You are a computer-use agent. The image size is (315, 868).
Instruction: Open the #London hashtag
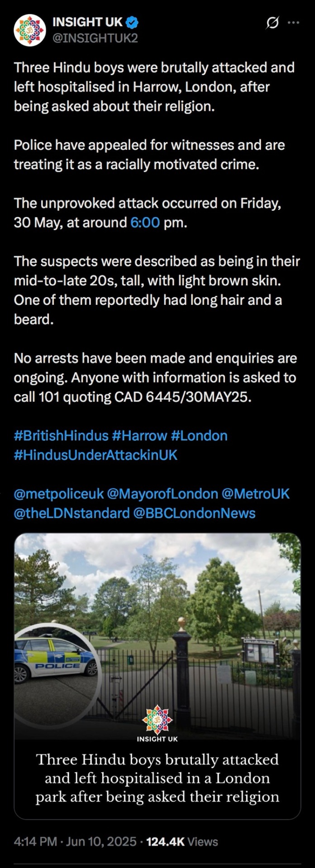[199, 436]
